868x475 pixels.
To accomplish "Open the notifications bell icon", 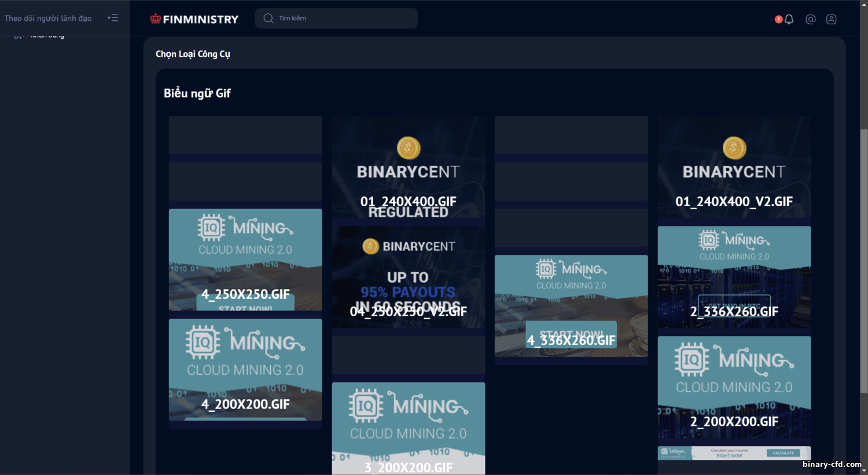I will click(789, 19).
